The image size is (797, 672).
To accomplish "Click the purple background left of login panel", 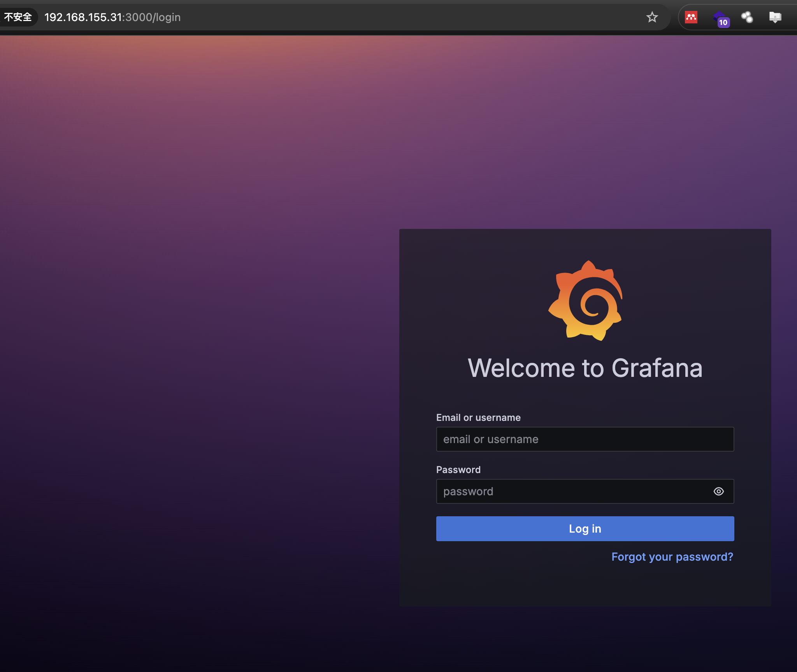I will tap(195, 389).
